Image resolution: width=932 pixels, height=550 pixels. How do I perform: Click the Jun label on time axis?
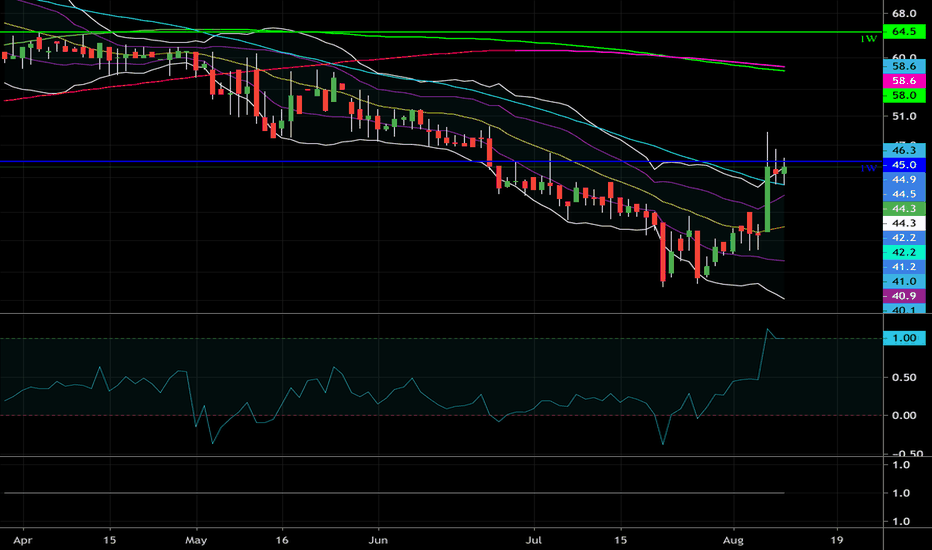point(378,540)
